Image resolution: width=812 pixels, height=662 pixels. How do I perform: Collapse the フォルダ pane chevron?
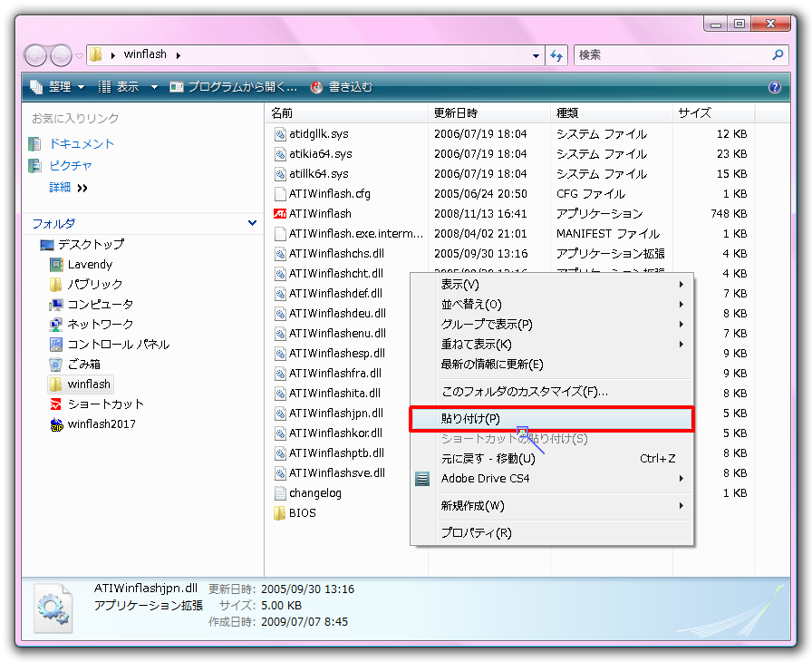click(252, 223)
